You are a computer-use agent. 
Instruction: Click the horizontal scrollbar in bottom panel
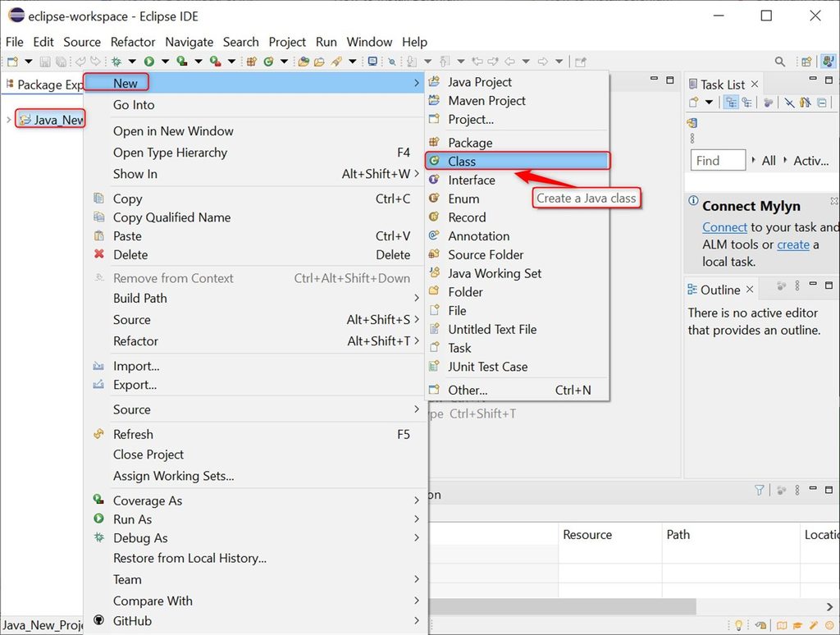pos(563,606)
